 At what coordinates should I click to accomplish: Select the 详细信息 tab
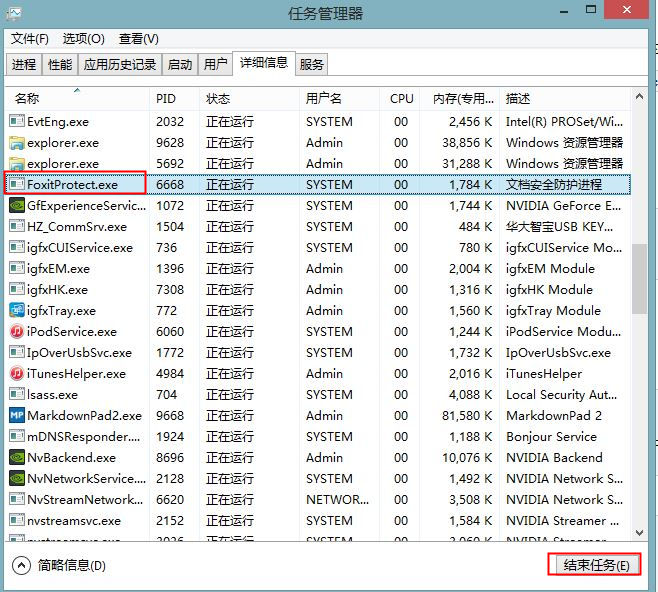tap(264, 63)
